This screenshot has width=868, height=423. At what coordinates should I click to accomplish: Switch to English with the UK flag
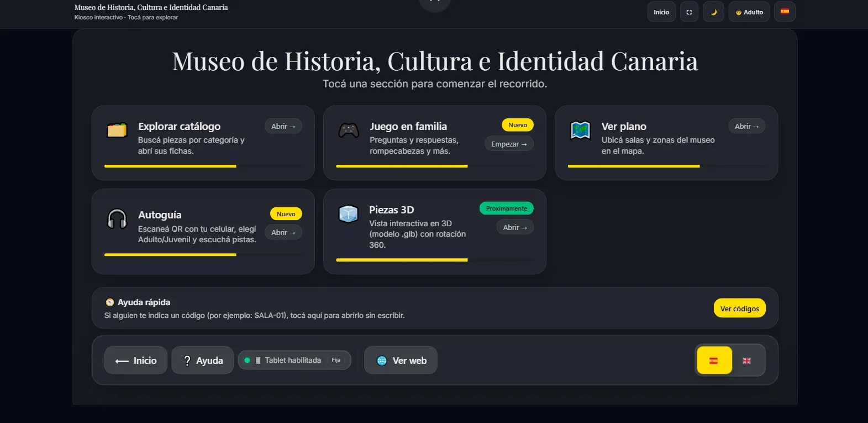coord(746,361)
